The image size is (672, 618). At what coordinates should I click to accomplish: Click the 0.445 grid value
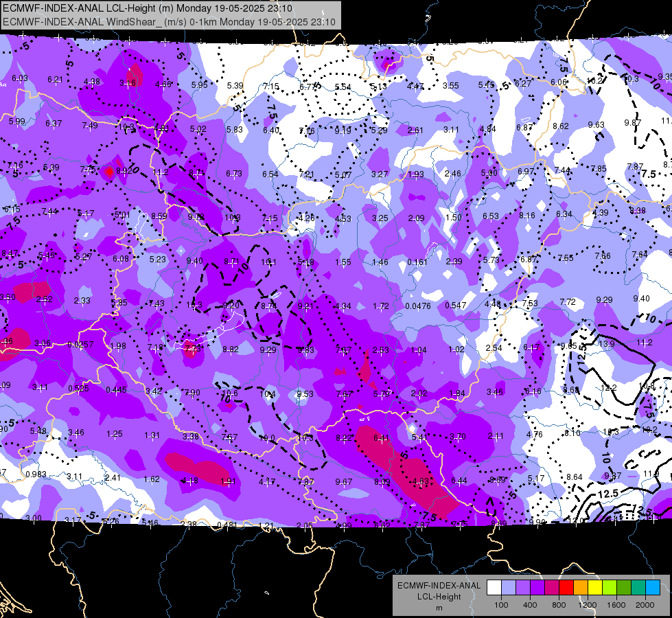pos(116,389)
